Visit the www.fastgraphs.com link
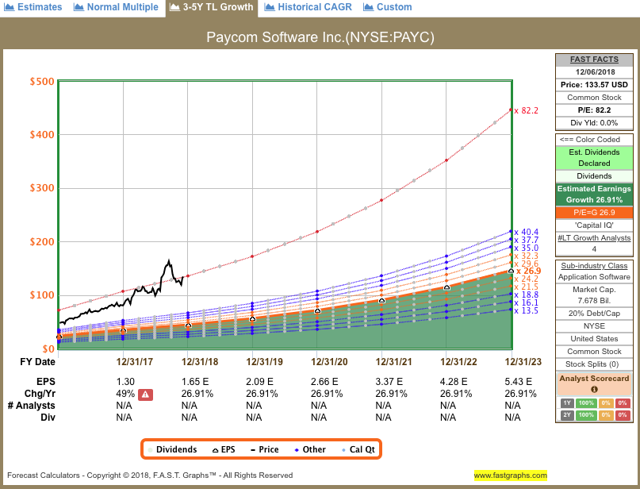The image size is (640, 489). (x=510, y=475)
